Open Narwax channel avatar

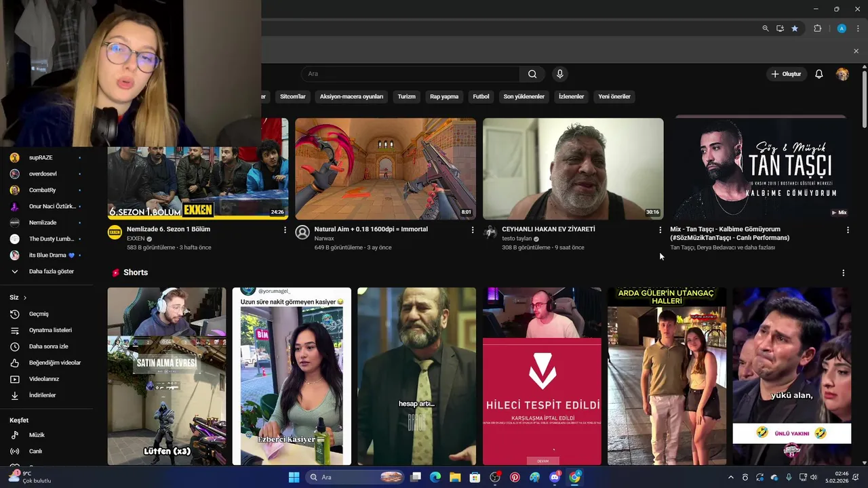click(x=302, y=232)
